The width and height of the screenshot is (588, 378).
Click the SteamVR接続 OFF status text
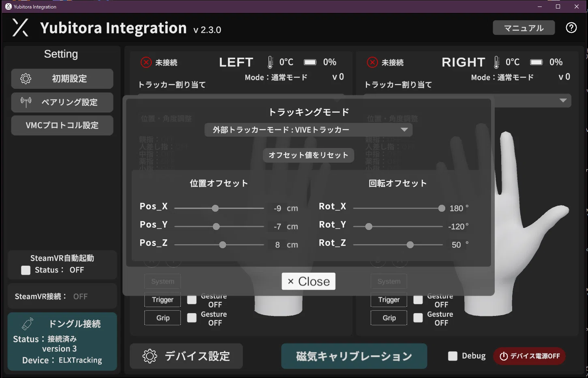[80, 296]
